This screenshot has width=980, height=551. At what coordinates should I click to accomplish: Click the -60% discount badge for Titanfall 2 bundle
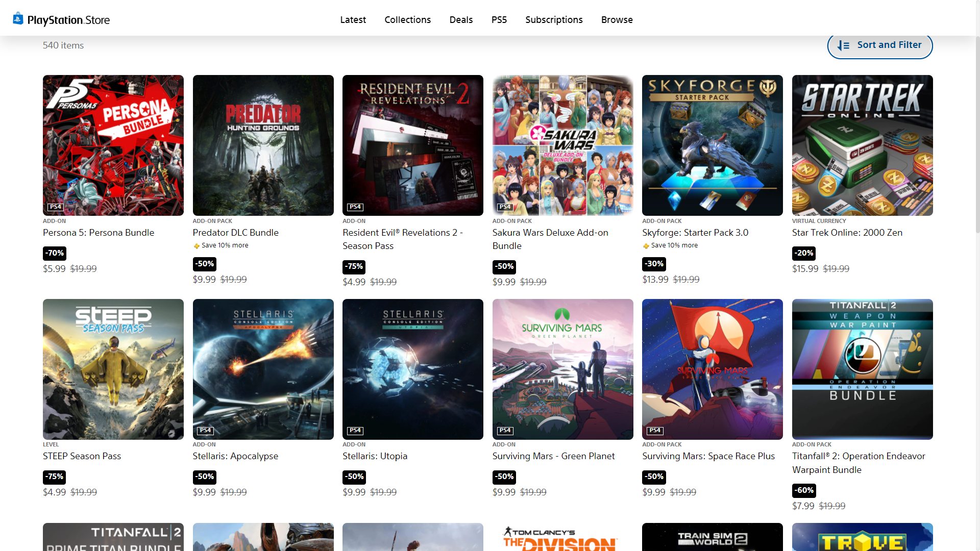point(804,490)
